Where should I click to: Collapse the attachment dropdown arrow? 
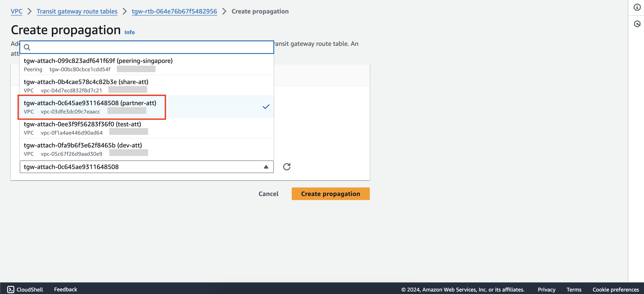click(266, 167)
